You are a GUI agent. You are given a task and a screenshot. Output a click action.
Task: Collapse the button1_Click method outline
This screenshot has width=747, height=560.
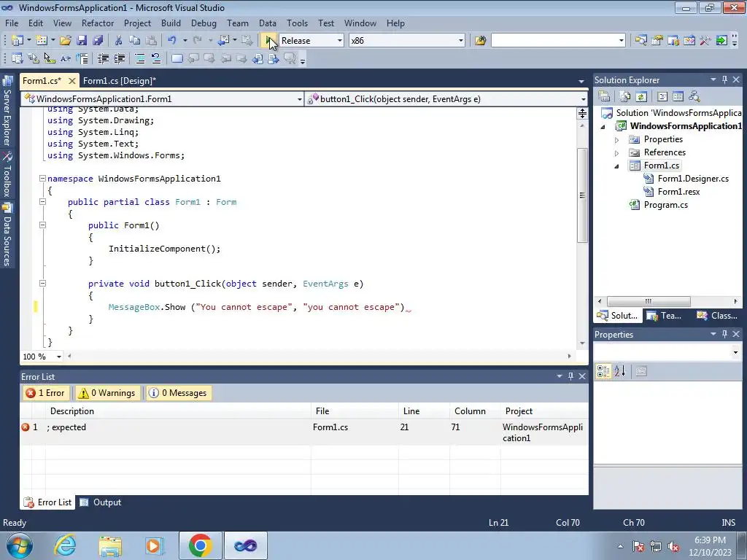point(42,284)
